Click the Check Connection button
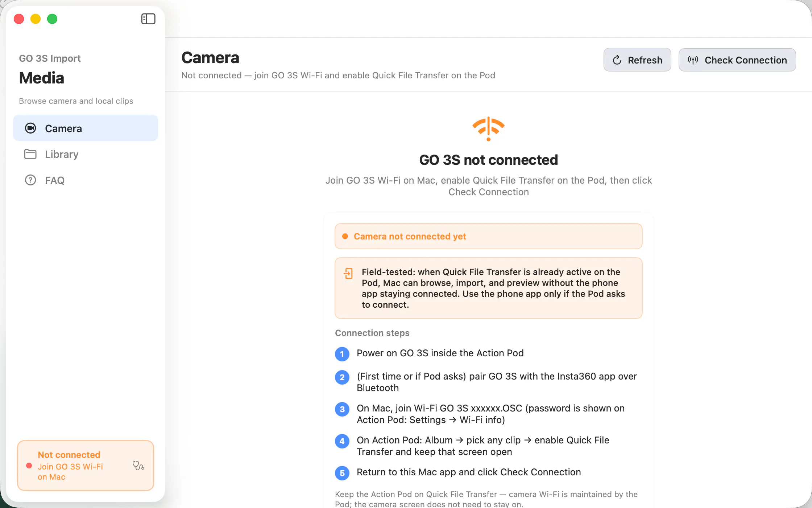Viewport: 812px width, 508px height. [x=737, y=60]
